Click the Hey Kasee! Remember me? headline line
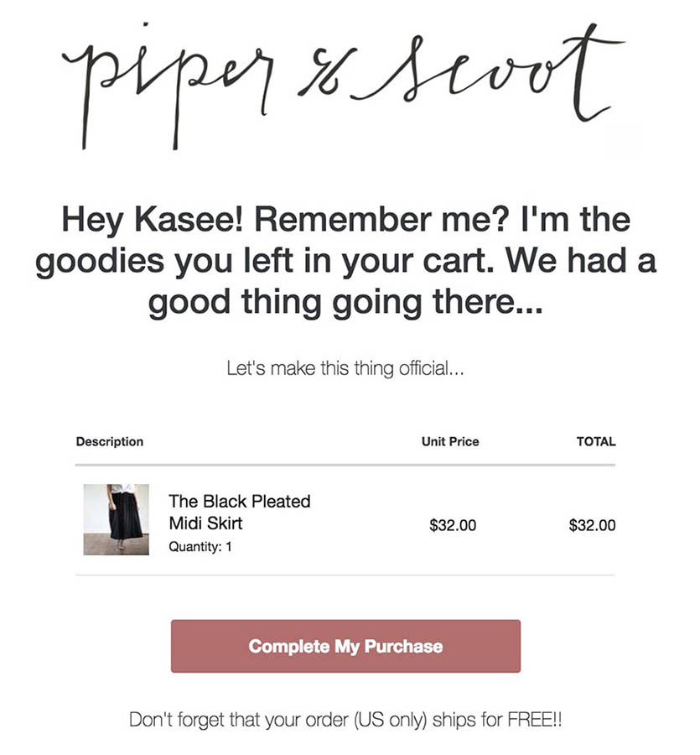Image resolution: width=700 pixels, height=755 pixels. pos(345,219)
